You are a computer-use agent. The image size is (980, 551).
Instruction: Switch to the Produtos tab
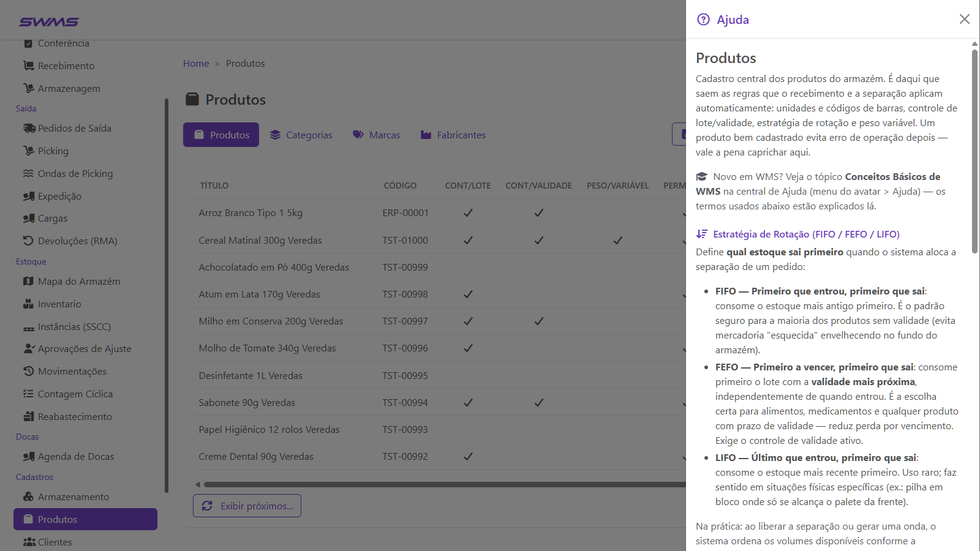(x=221, y=135)
